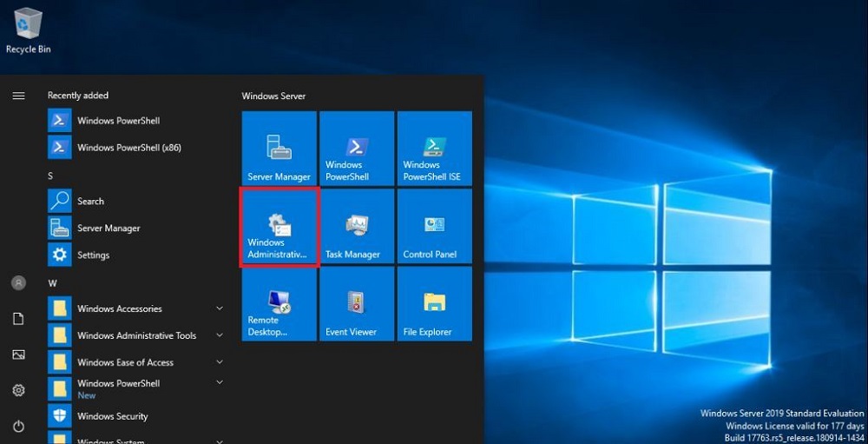Screen dimensions: 868x444
Task: Expand the Windows Administrative Tools folder chevron
Action: tap(220, 335)
